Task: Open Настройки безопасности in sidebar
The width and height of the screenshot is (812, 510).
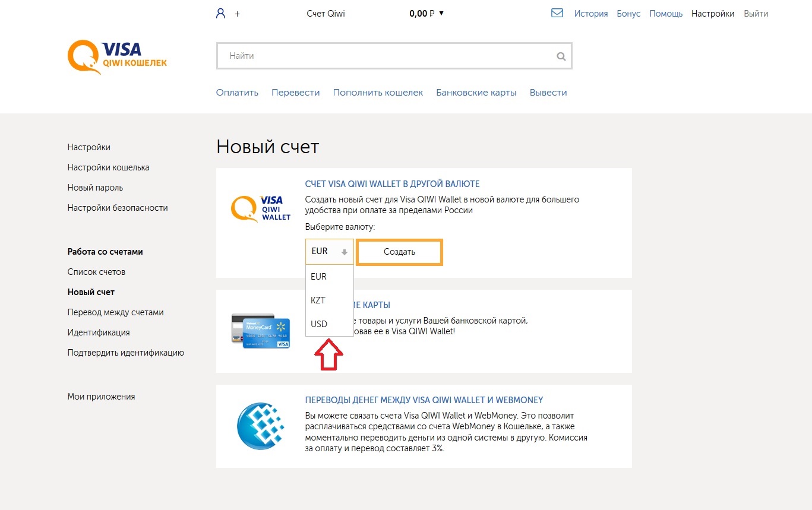Action: tap(118, 208)
